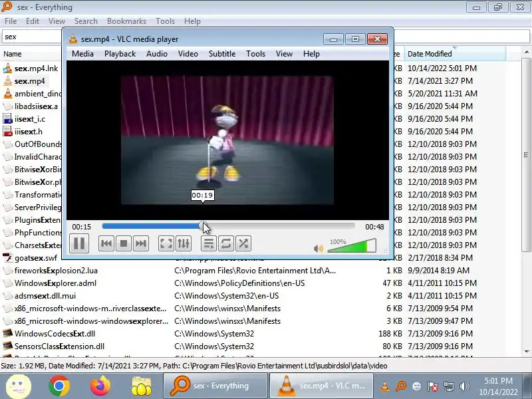
Task: Open VLC Help menu
Action: (x=311, y=54)
